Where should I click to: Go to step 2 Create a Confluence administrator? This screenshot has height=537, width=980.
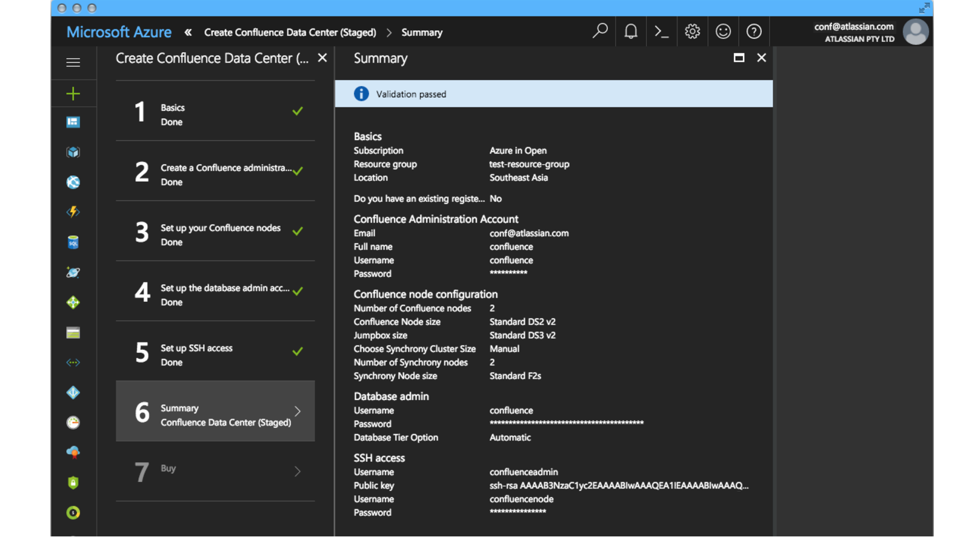pos(215,172)
